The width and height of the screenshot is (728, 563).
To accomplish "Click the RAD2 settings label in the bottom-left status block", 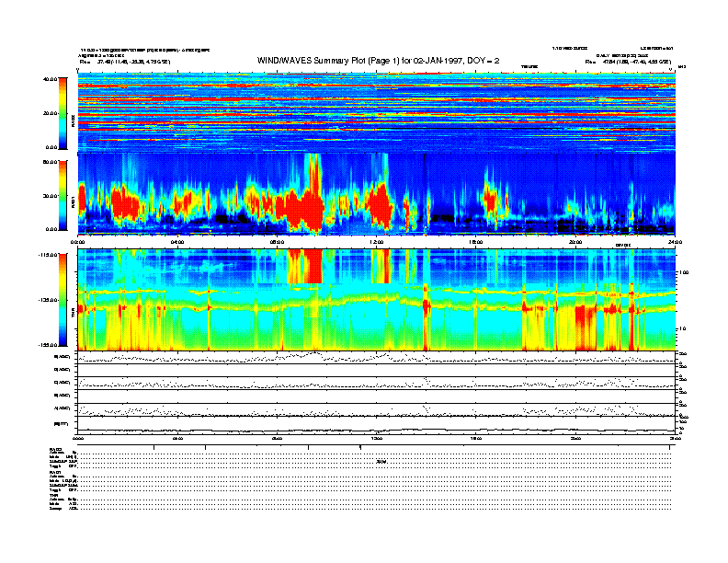I will [x=55, y=450].
